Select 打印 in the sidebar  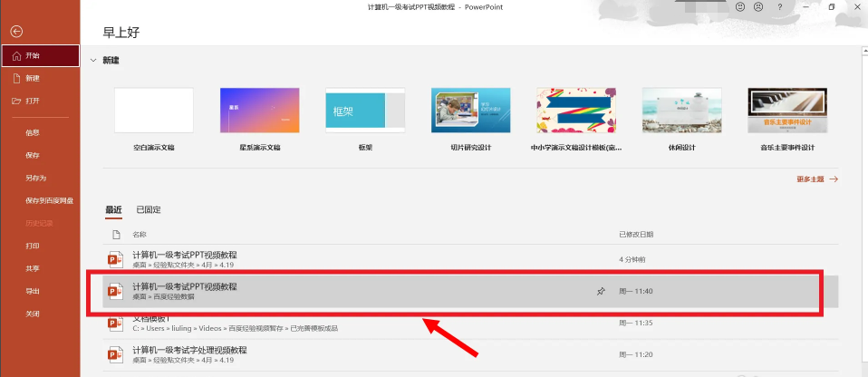[33, 246]
